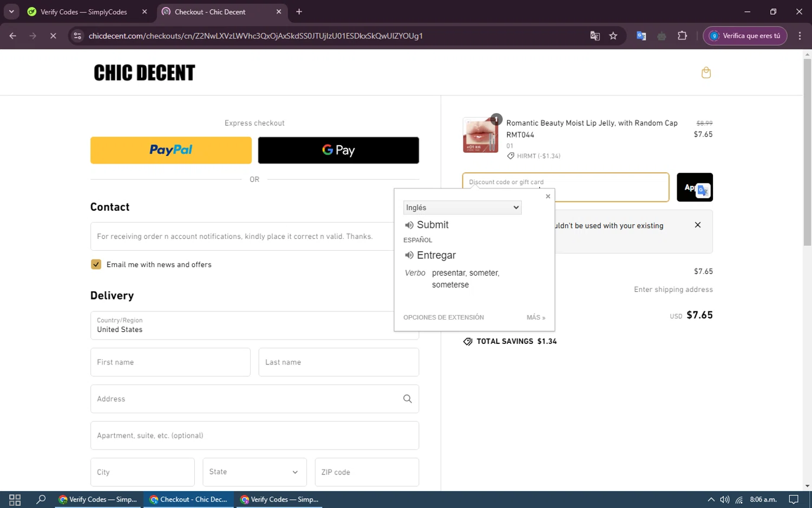Click CHIC DECENT store logo

(x=145, y=73)
